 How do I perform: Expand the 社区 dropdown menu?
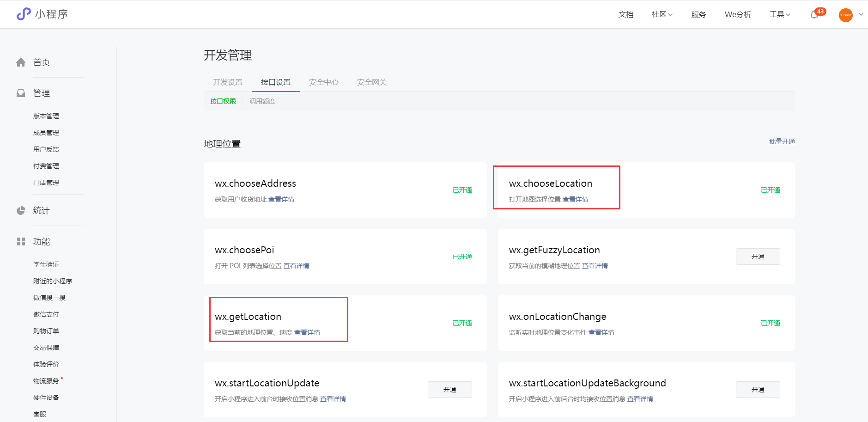click(x=662, y=14)
